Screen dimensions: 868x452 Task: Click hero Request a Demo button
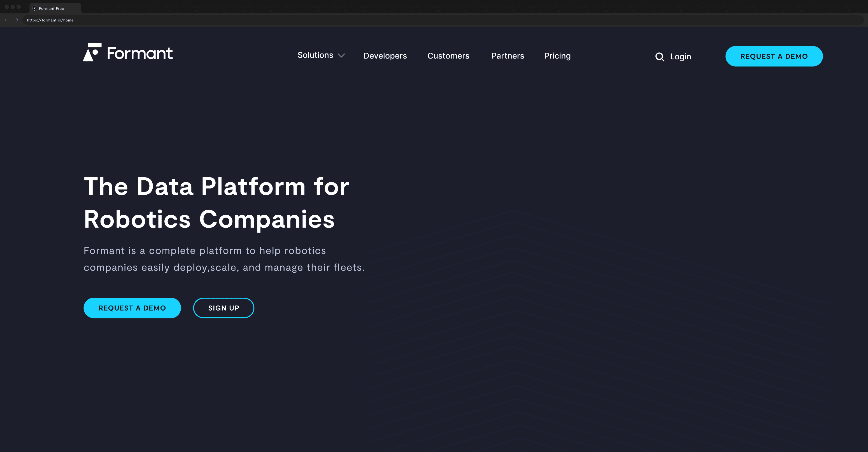(132, 308)
